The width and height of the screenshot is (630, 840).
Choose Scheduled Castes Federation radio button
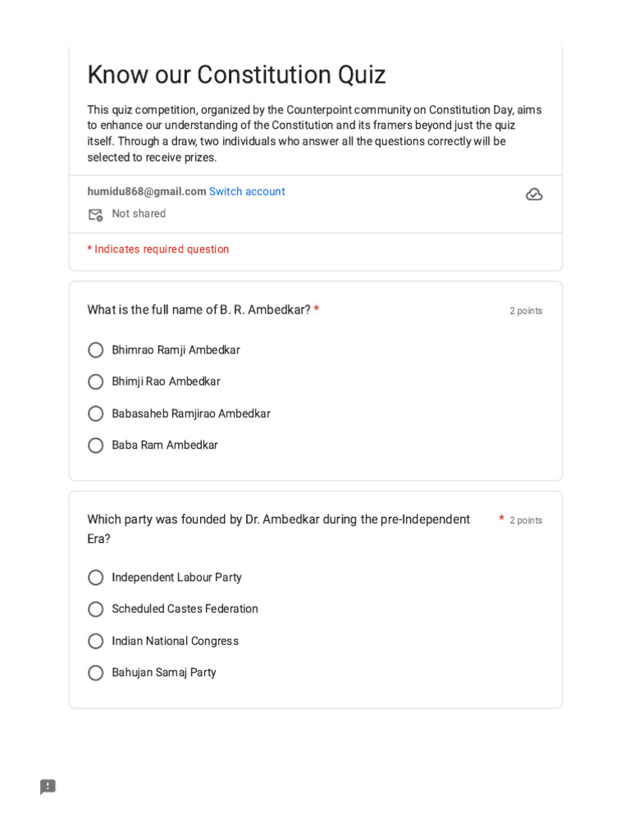pyautogui.click(x=96, y=609)
